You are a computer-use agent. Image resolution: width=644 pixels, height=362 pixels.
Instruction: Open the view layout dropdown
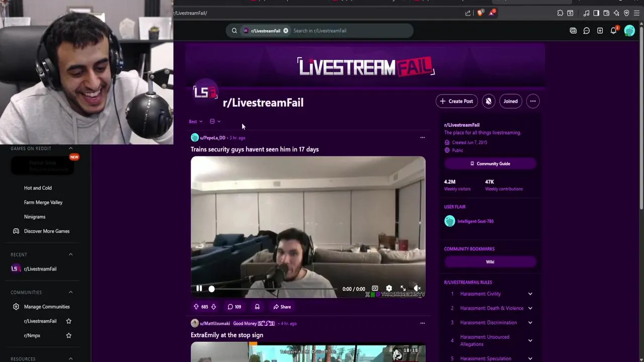click(215, 122)
